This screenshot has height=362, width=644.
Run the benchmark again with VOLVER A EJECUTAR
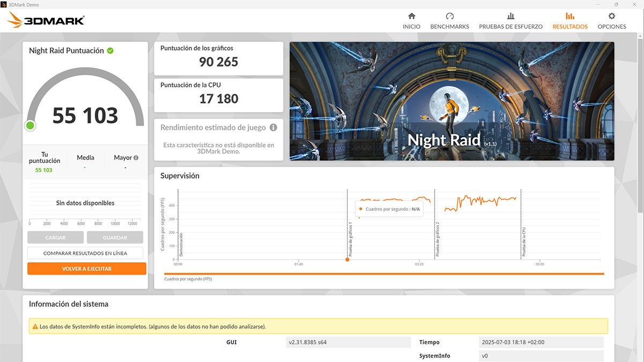[86, 269]
